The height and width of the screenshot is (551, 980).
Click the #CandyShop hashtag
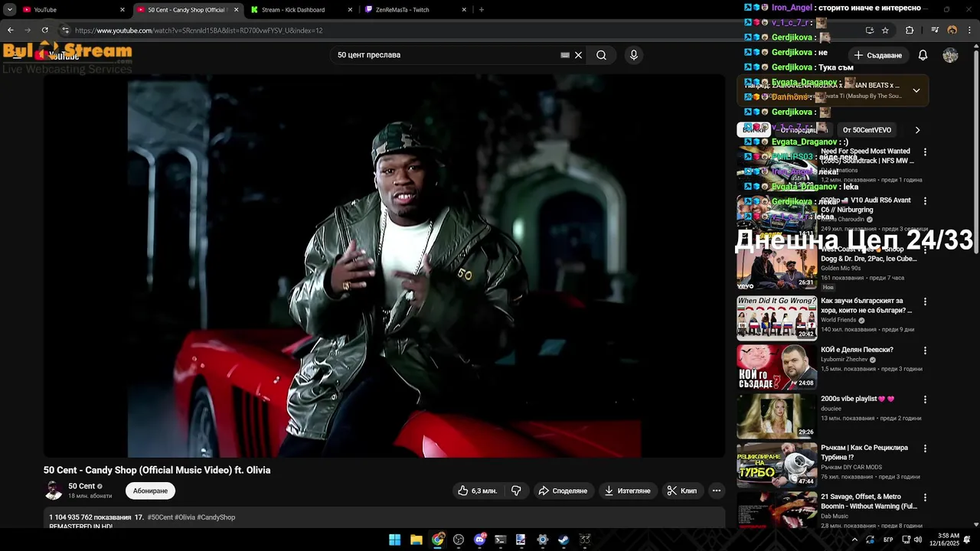216,517
